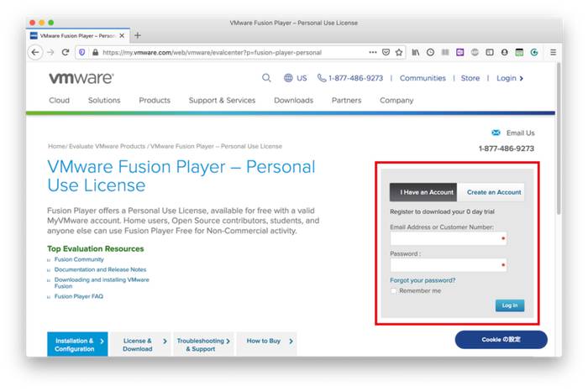The width and height of the screenshot is (588, 391).
Task: Open the Store link
Action: tap(470, 78)
